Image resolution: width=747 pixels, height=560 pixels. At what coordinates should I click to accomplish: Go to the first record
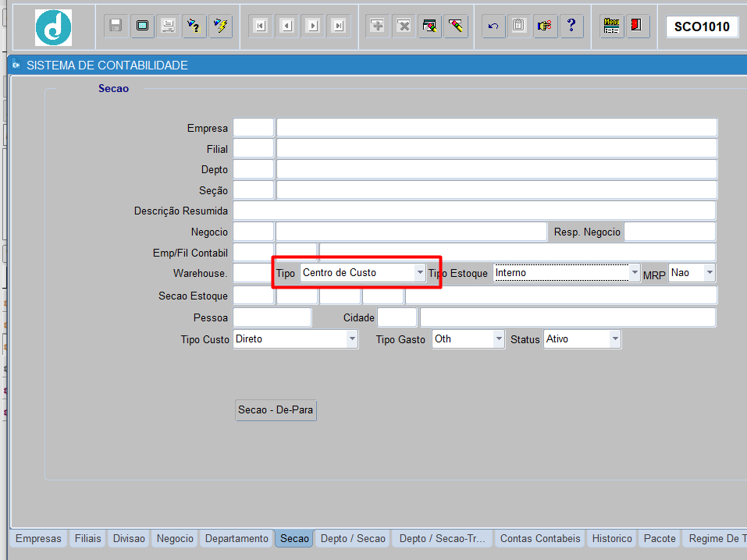pyautogui.click(x=261, y=26)
